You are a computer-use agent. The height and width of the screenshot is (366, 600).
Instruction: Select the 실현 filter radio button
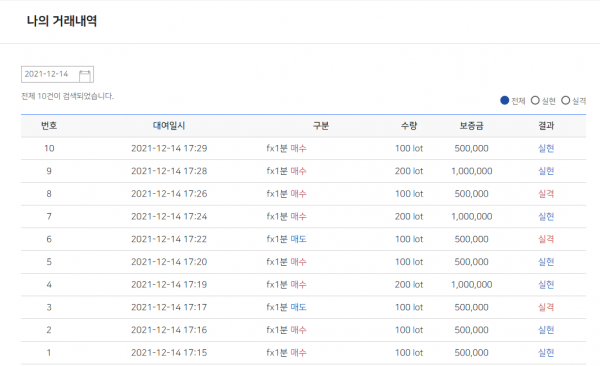(535, 100)
